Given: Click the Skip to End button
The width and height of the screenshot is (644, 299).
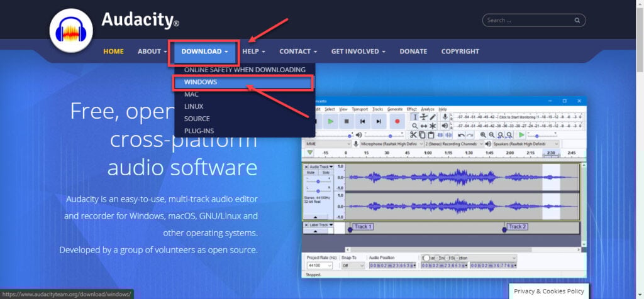Looking at the screenshot, I should [x=379, y=121].
